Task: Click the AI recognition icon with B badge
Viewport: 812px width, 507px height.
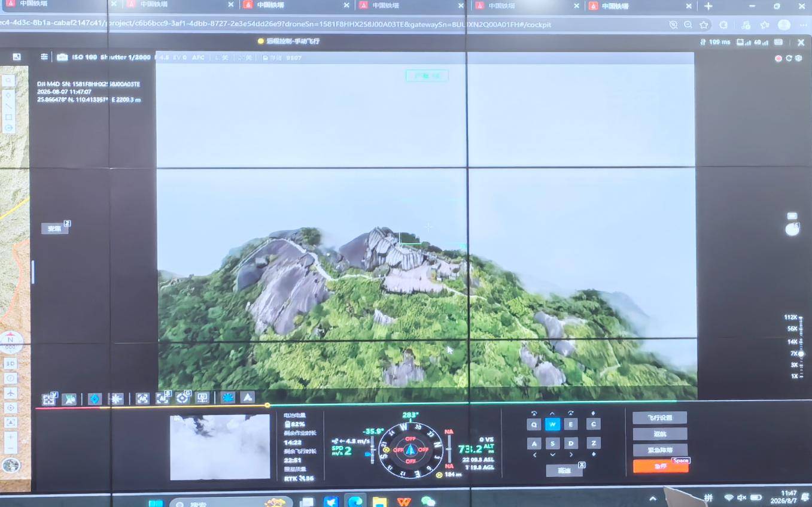Action: tap(162, 398)
